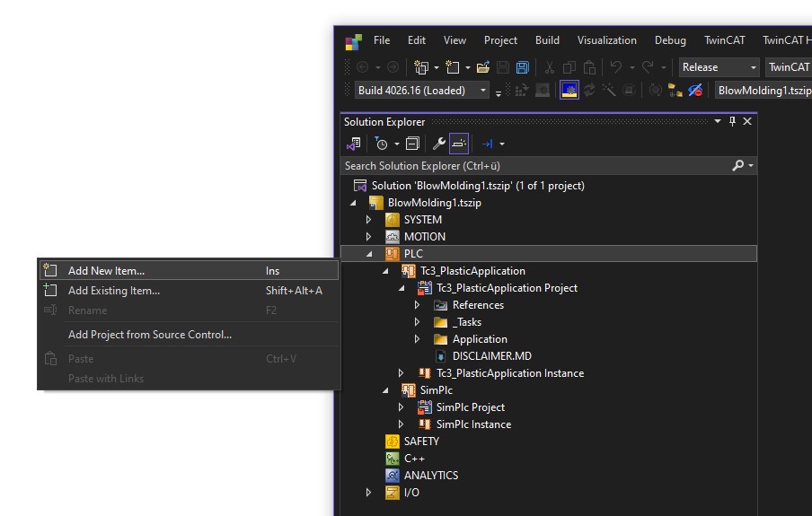812x516 pixels.
Task: Expand the _Tasks folder
Action: pyautogui.click(x=418, y=322)
